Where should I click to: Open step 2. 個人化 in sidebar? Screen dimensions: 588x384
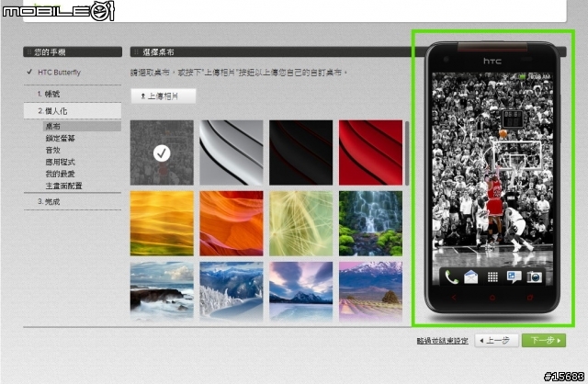73,111
